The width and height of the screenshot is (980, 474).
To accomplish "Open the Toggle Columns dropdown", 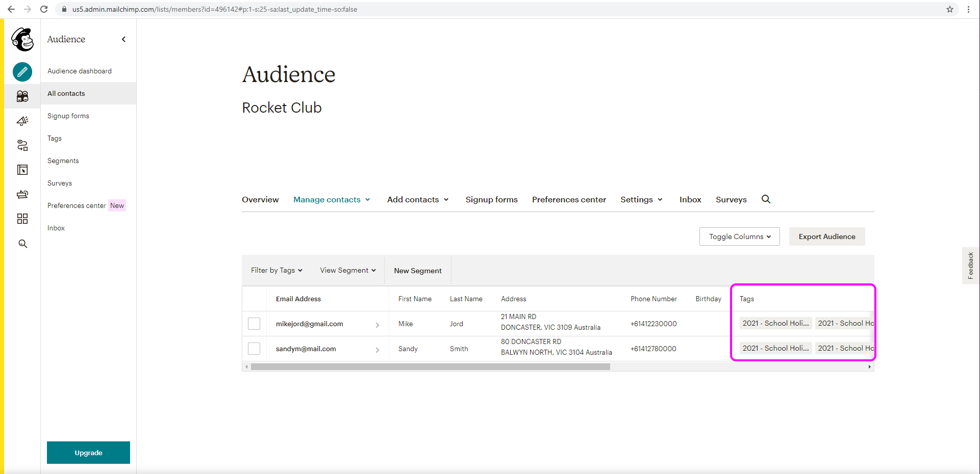I will (x=739, y=236).
